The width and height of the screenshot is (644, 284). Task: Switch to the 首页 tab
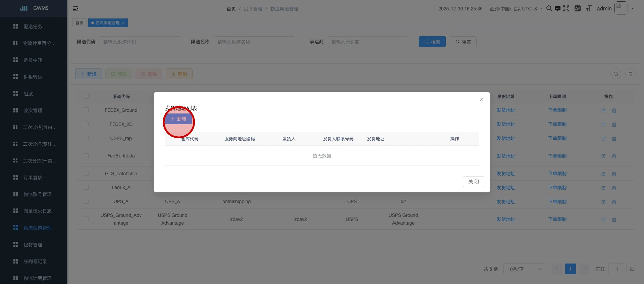[x=79, y=23]
